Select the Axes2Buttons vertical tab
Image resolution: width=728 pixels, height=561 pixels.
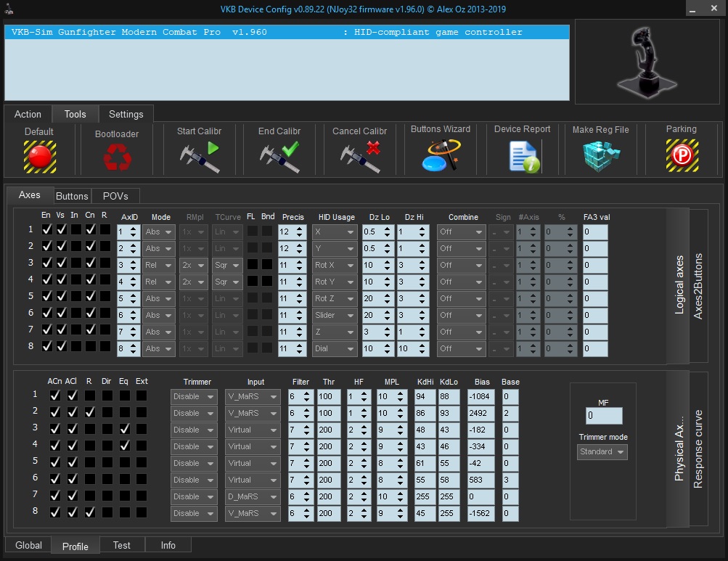pyautogui.click(x=698, y=286)
